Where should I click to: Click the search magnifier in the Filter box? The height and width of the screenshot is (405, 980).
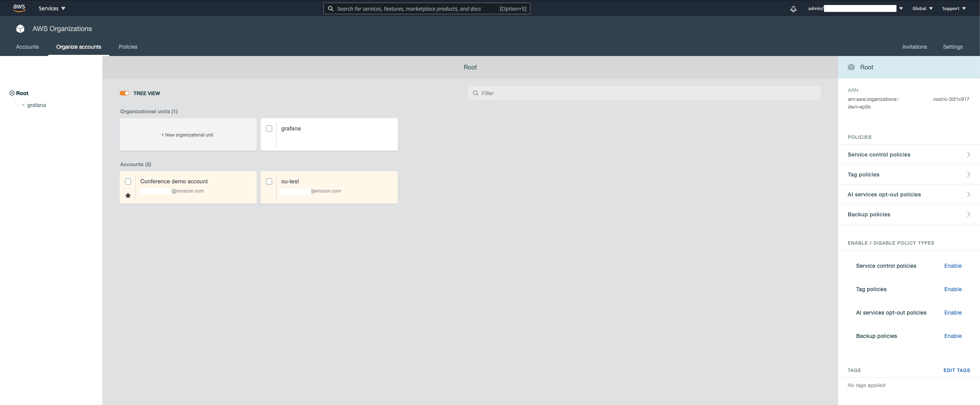(475, 93)
